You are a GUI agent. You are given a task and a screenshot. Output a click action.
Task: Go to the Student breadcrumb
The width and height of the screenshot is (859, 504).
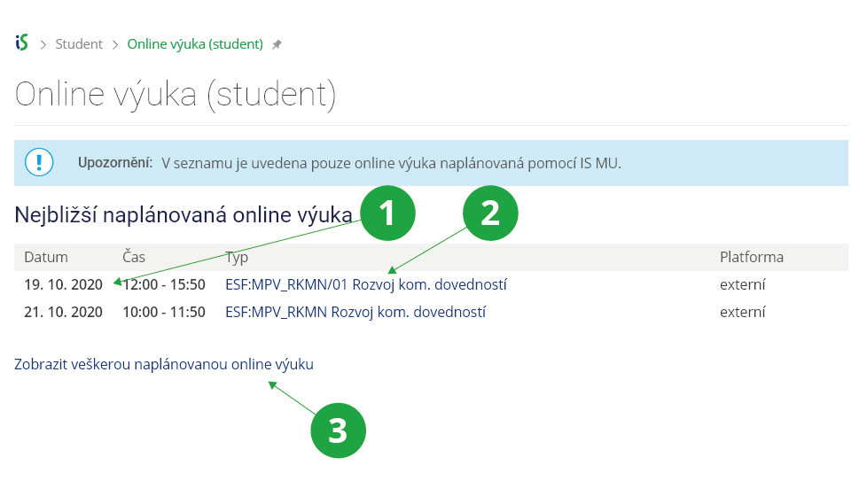79,43
